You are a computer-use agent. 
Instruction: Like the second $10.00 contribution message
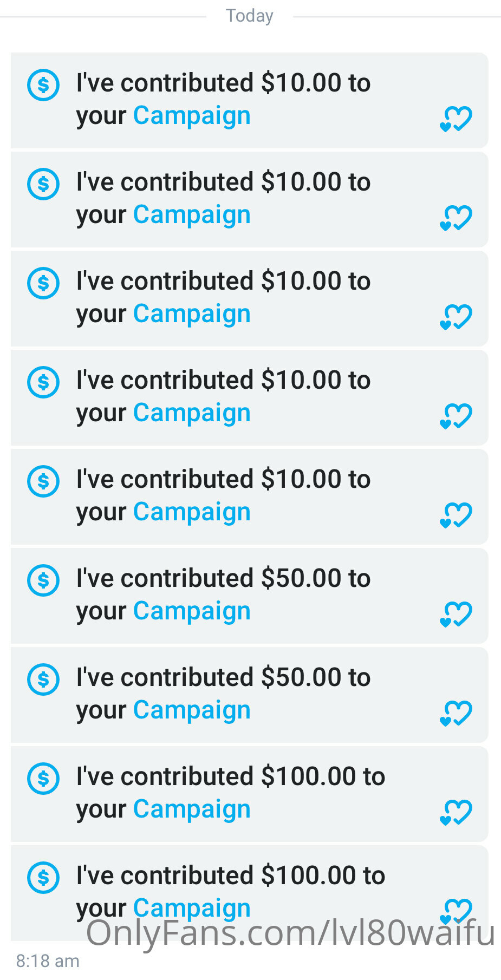[x=456, y=218]
